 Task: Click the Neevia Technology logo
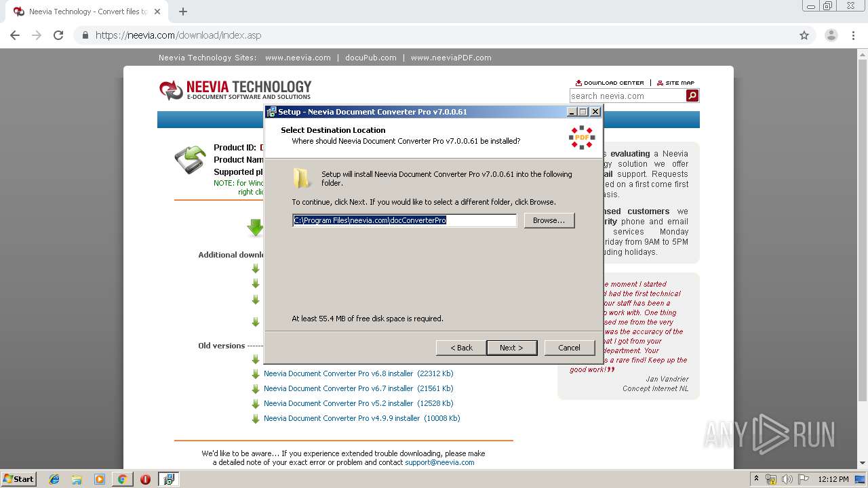pos(235,89)
